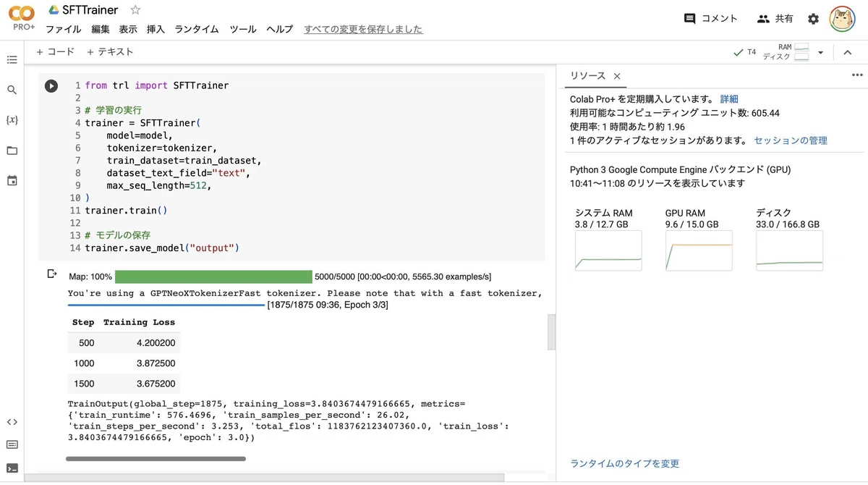Click the T4 RAM/disk status indicator
868x485 pixels.
pyautogui.click(x=771, y=52)
